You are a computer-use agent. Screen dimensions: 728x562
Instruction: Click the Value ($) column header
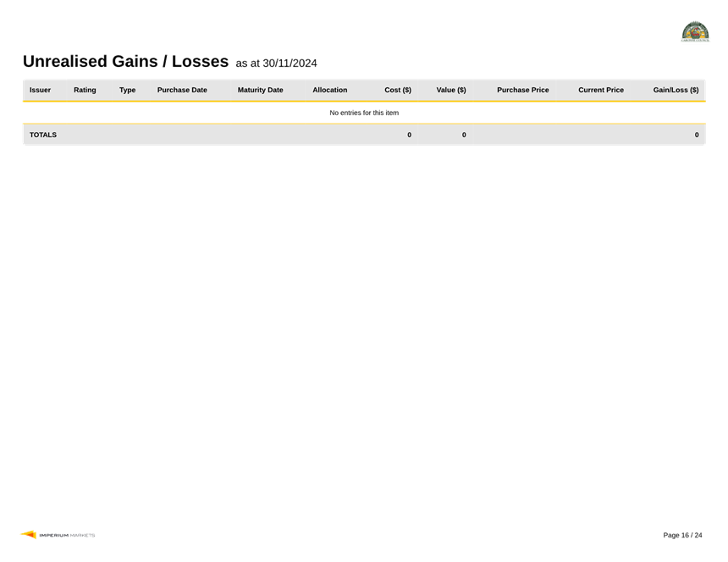point(451,90)
